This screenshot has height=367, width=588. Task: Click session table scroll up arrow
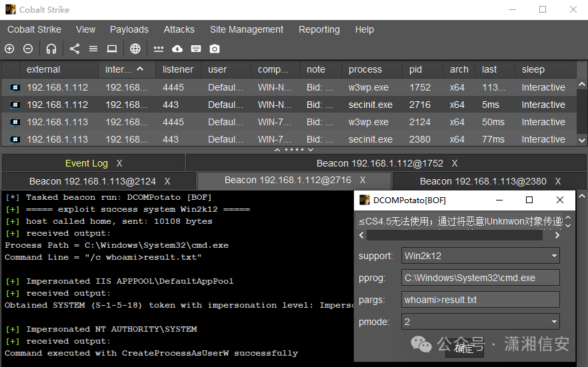coord(582,85)
